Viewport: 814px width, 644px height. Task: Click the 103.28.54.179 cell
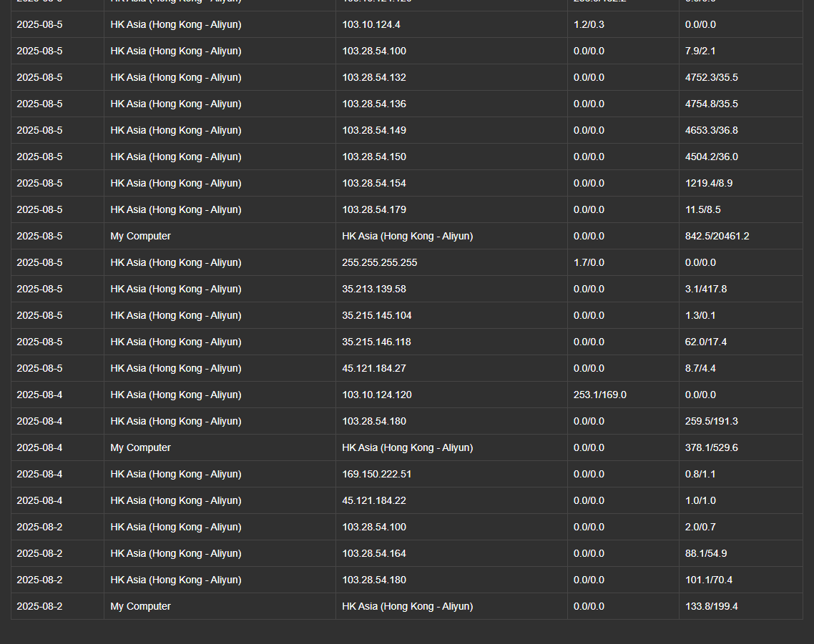coord(374,209)
